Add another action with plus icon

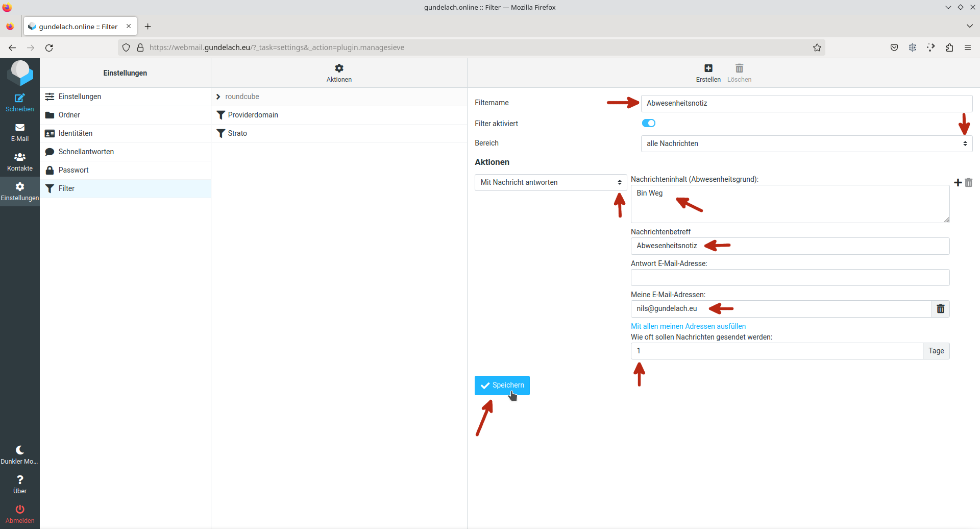(x=958, y=183)
